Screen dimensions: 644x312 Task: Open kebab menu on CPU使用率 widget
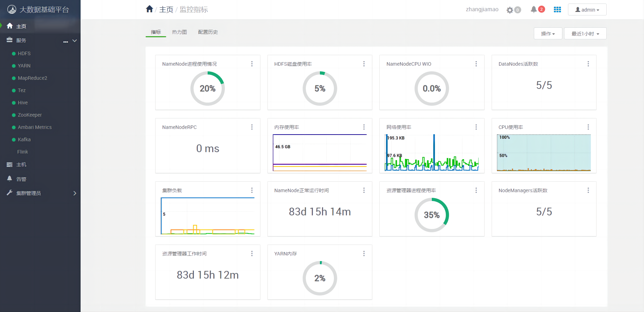click(588, 127)
